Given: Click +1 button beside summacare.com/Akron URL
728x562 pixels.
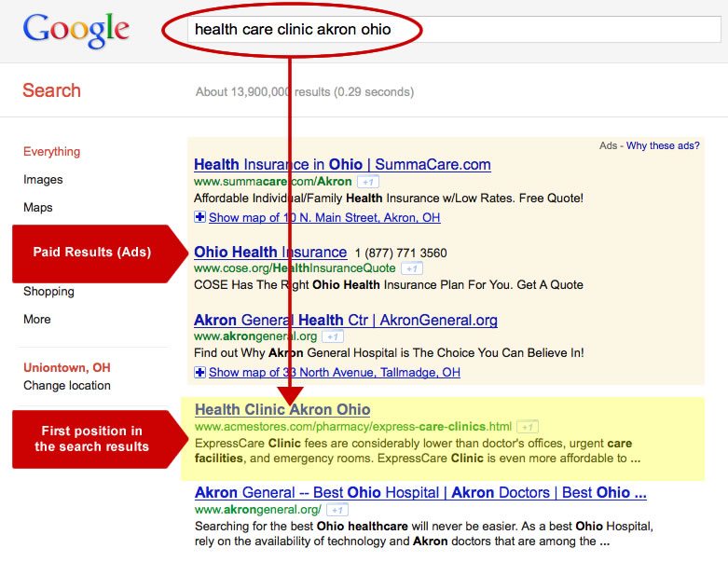Looking at the screenshot, I should pos(368,182).
